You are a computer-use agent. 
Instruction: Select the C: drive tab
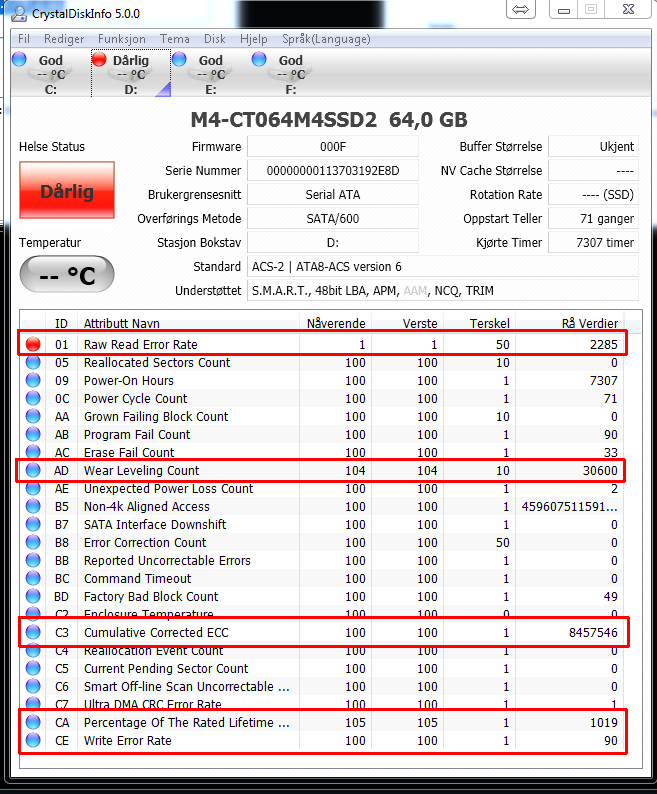pyautogui.click(x=51, y=74)
